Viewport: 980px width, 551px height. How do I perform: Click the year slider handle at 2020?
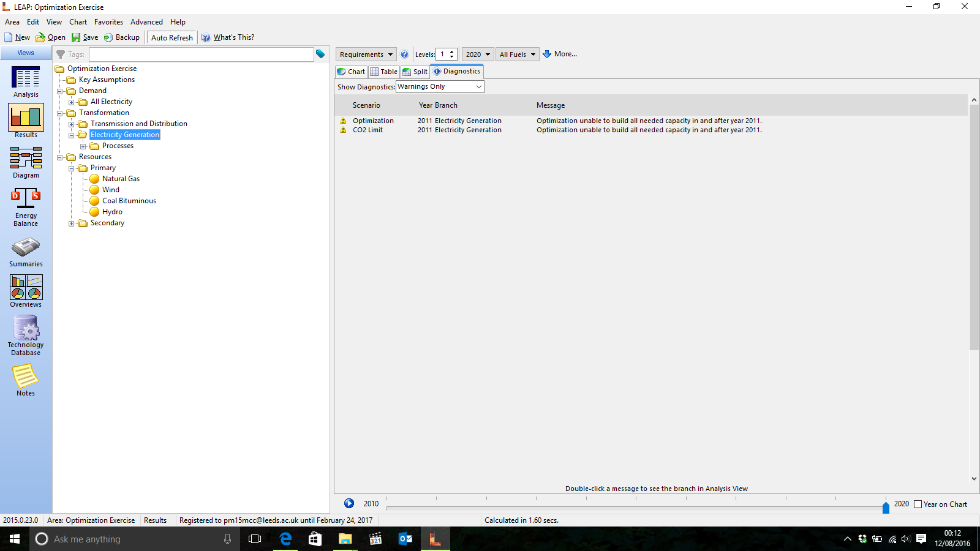[886, 508]
